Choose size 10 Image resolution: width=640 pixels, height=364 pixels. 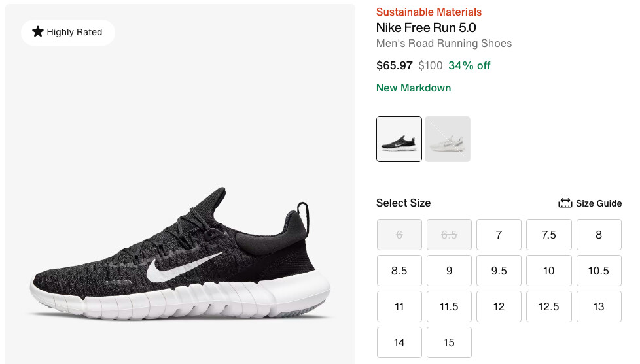point(548,271)
